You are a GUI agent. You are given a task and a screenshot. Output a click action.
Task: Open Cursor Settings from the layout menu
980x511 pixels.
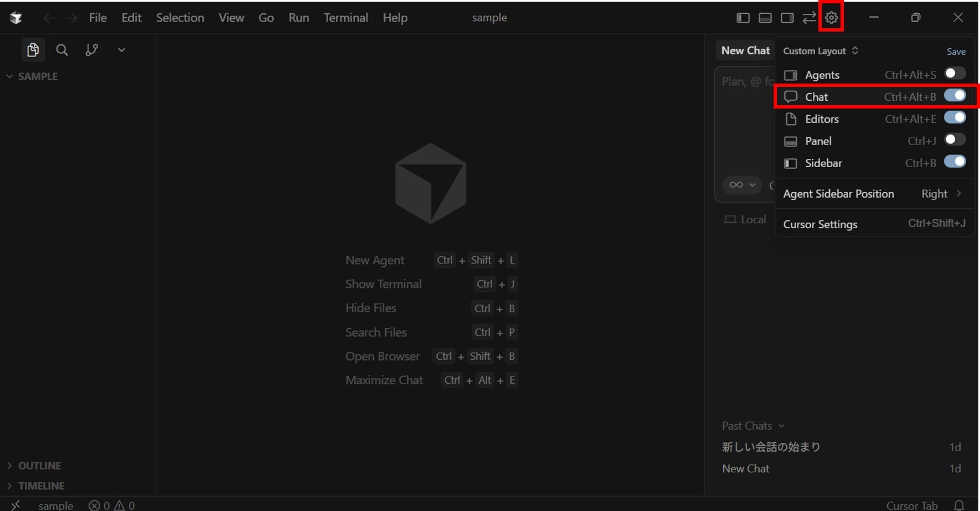pos(820,224)
